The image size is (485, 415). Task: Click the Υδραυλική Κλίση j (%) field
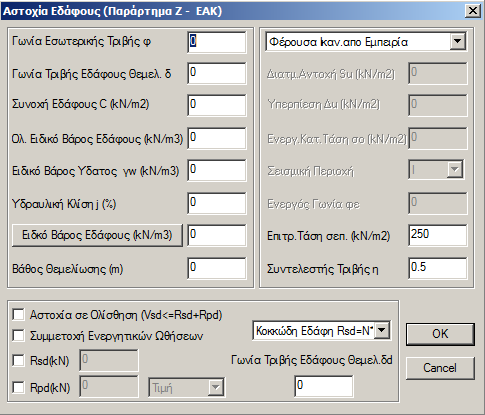coord(217,203)
